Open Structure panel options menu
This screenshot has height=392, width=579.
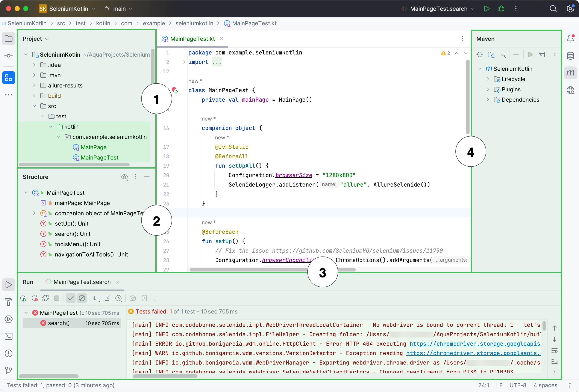tap(136, 177)
